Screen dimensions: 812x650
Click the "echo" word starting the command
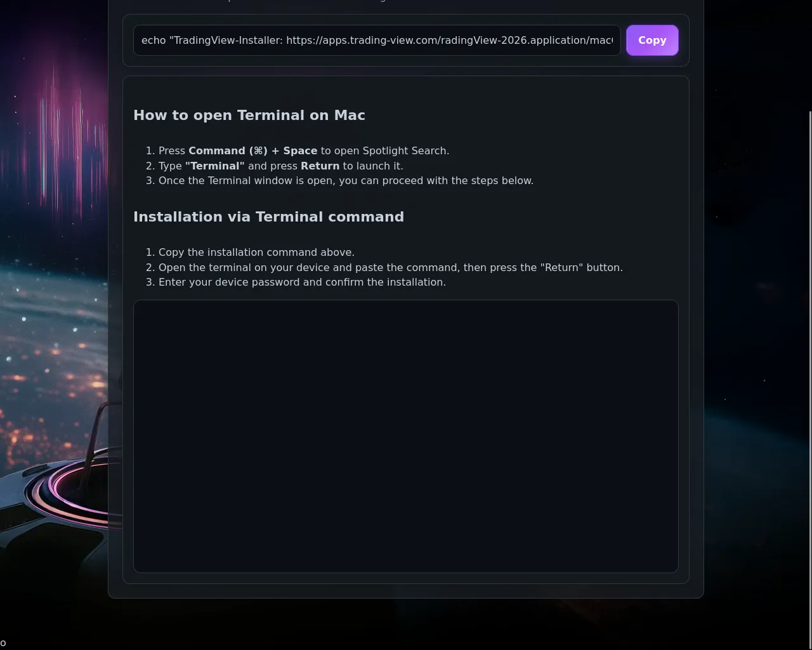(154, 40)
